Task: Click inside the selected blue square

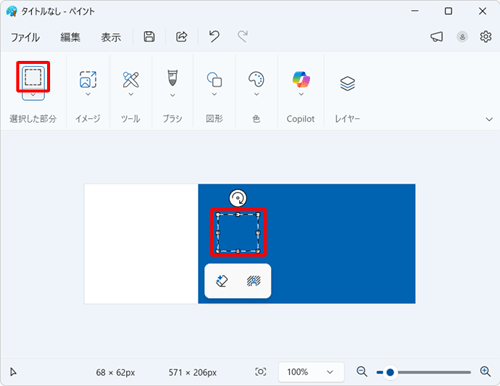Action: coord(238,233)
